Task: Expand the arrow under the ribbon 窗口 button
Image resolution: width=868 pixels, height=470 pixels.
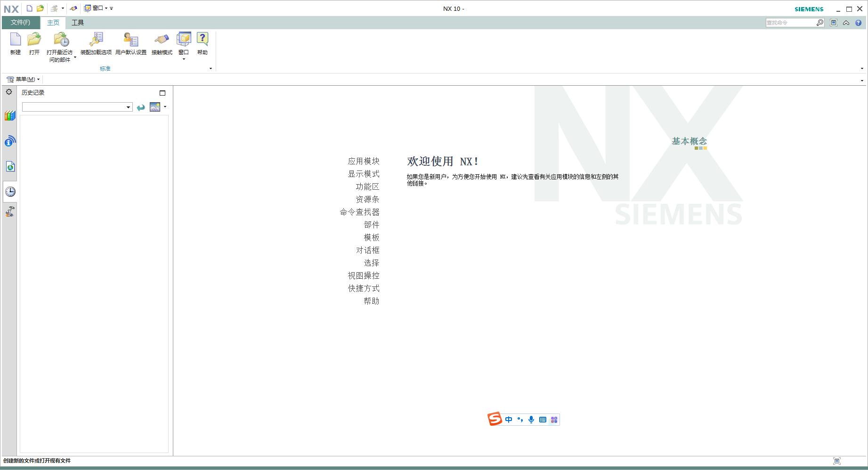Action: click(184, 59)
